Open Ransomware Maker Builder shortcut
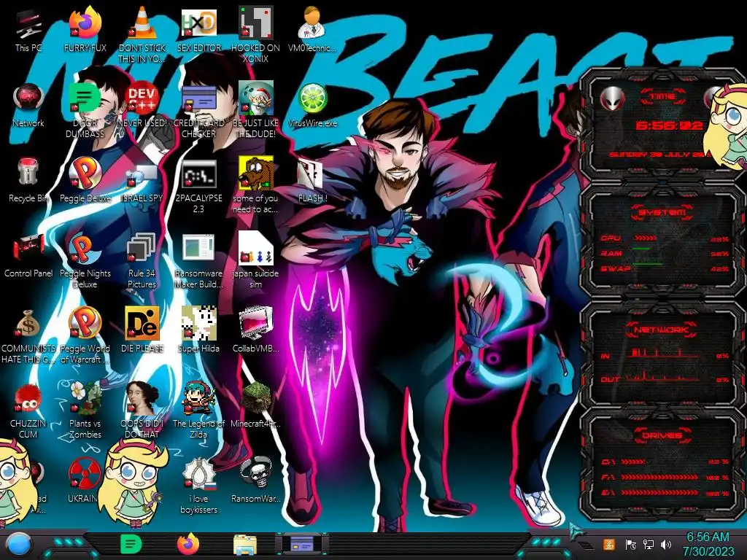747x560 pixels. tap(198, 261)
